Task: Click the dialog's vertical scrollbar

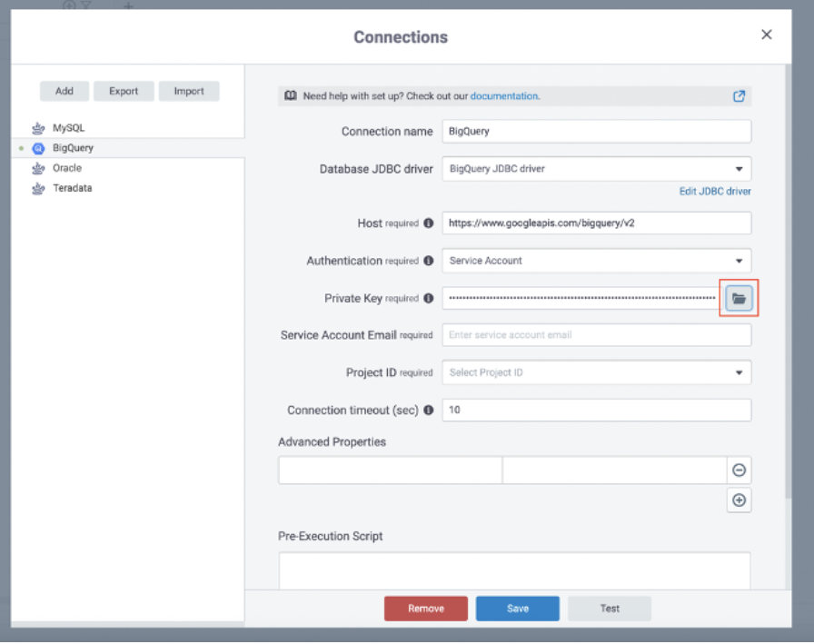Action: pyautogui.click(x=788, y=281)
